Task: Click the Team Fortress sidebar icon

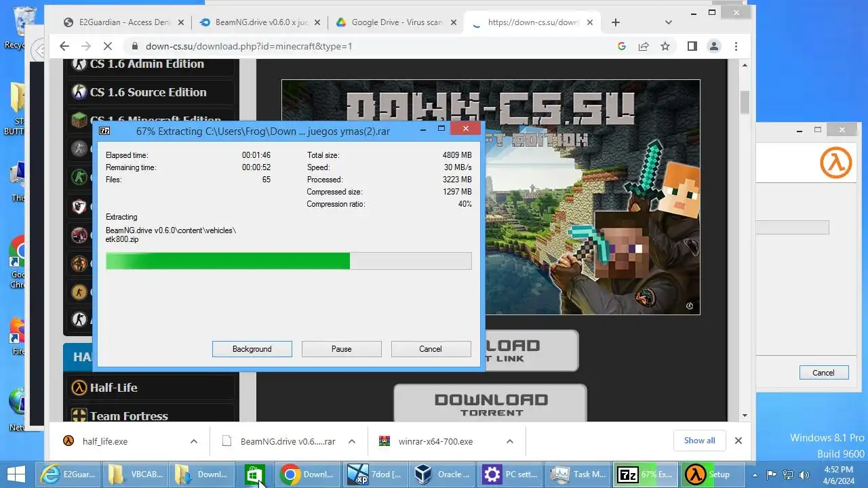Action: click(x=79, y=415)
